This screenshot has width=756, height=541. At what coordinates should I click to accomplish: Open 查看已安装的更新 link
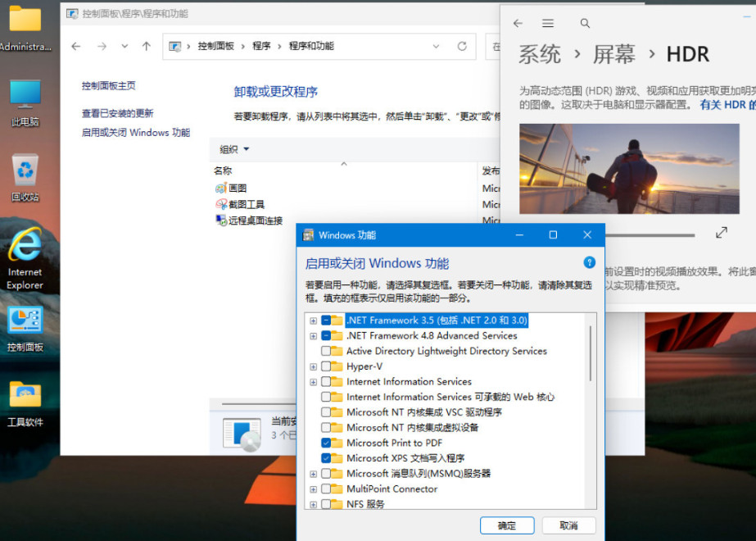pos(117,113)
